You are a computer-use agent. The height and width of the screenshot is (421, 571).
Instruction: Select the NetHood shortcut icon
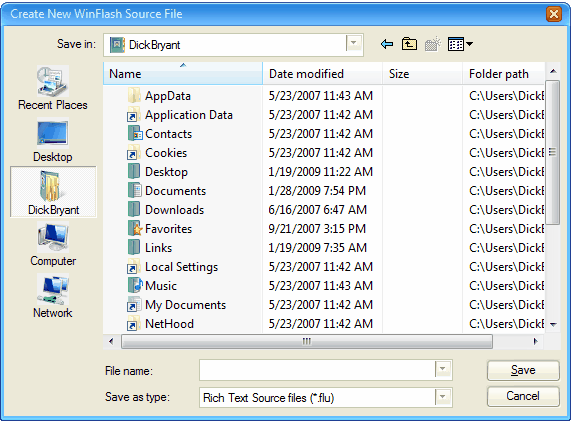(133, 323)
